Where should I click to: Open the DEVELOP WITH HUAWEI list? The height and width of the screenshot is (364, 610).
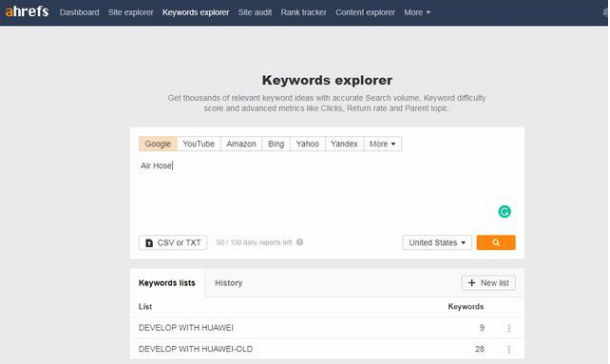coord(186,328)
